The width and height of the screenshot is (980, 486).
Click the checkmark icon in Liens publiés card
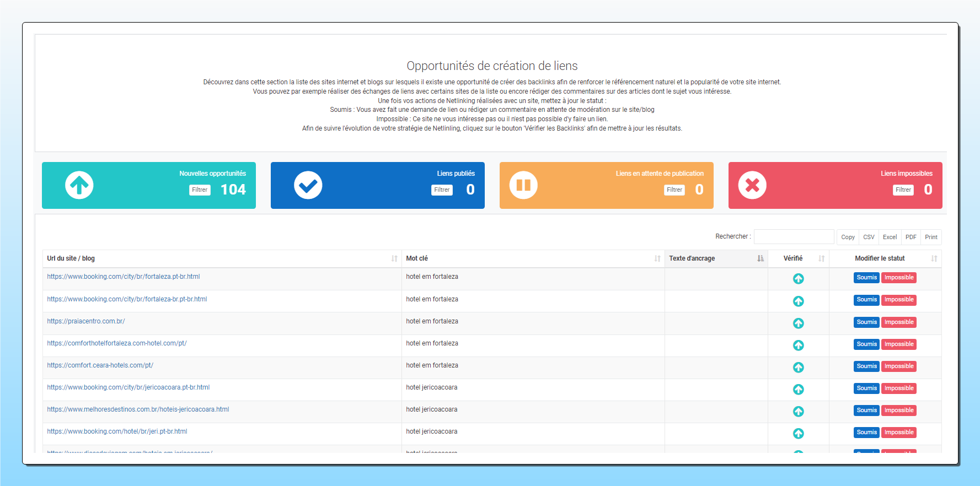coord(308,185)
